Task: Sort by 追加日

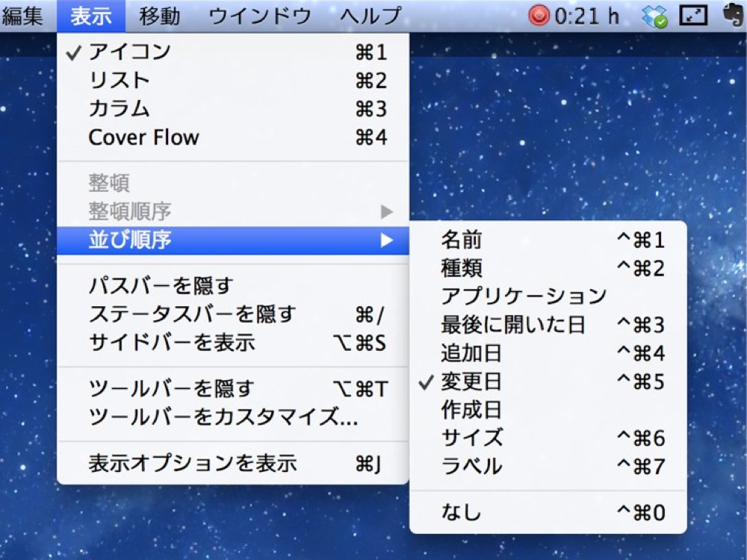Action: pyautogui.click(x=548, y=353)
